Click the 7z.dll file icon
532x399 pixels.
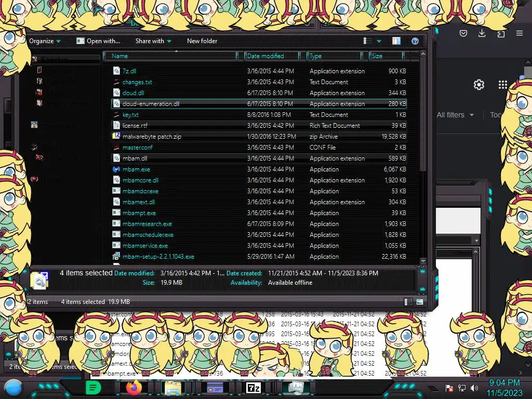116,71
